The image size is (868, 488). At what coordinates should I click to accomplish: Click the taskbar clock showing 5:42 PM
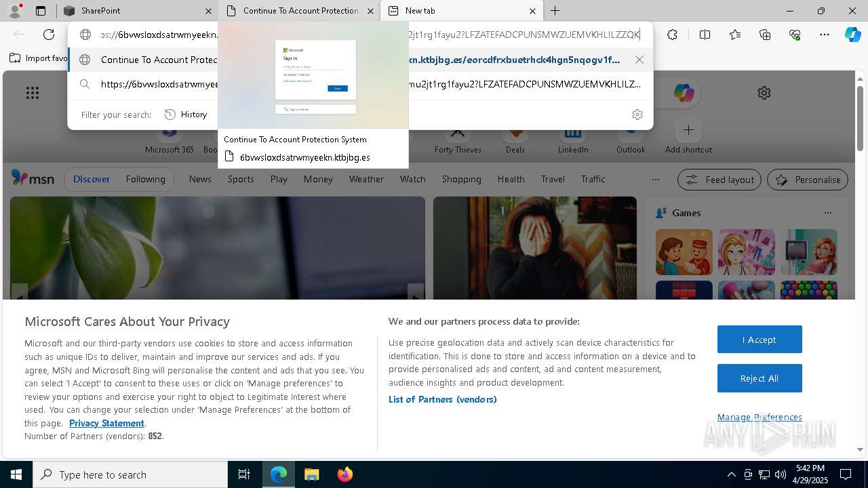click(810, 474)
